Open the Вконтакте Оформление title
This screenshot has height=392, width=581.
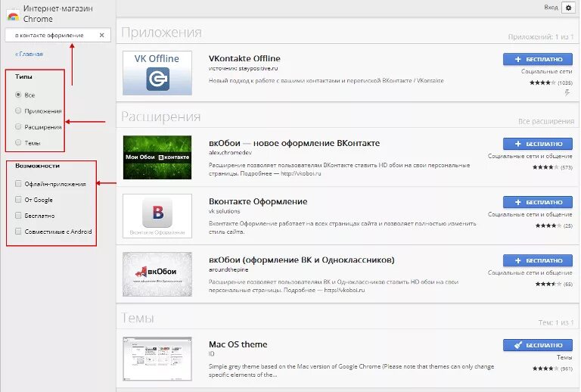click(258, 201)
